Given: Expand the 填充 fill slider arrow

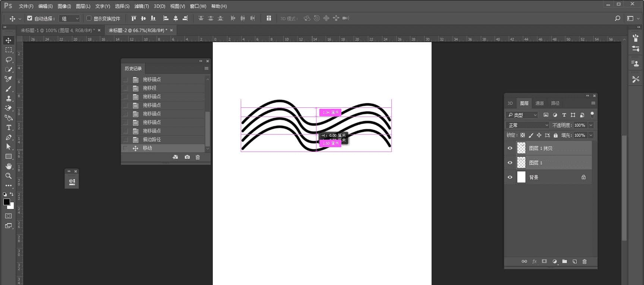Looking at the screenshot, I should [591, 135].
